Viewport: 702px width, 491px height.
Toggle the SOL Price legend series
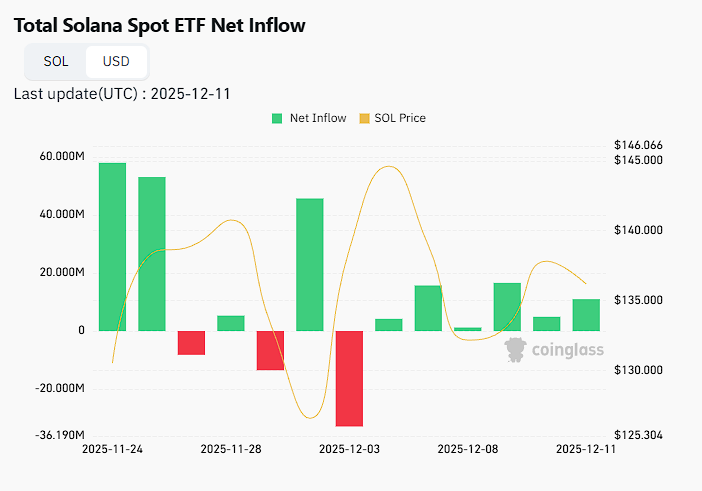coord(399,118)
